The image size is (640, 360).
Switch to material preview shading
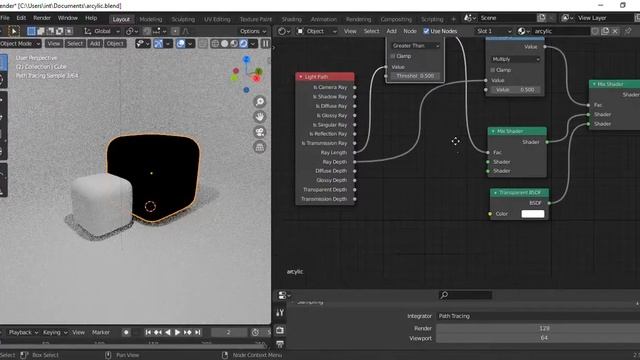pos(234,44)
